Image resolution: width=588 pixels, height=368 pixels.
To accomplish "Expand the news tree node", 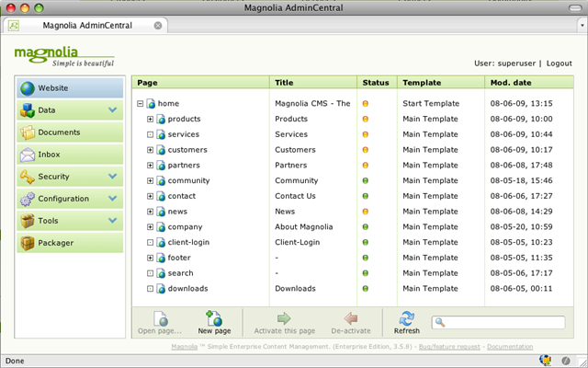I will tap(150, 212).
